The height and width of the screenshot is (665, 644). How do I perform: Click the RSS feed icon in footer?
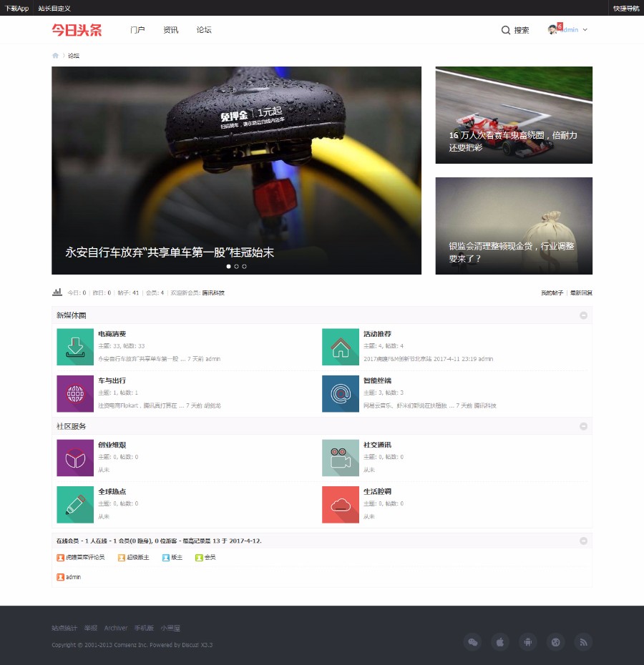tap(583, 642)
